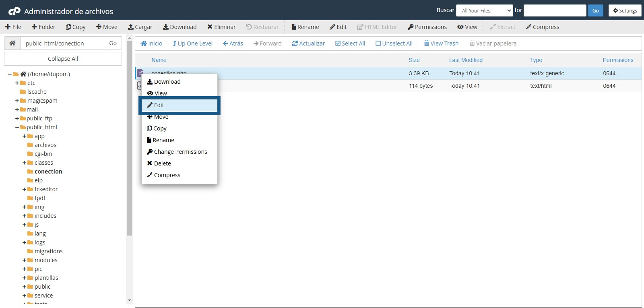Click Go beside the path field
Screen dimensions: 644x308
click(113, 43)
